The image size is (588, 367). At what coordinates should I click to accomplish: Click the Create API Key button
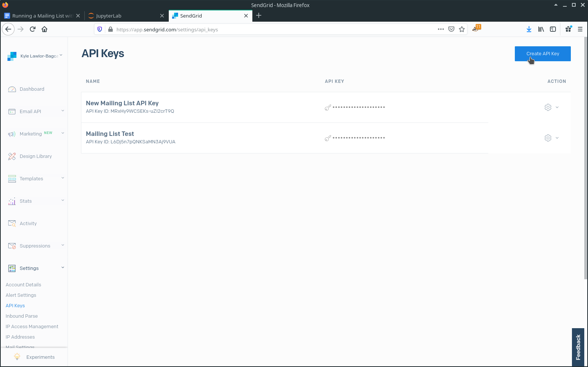point(542,54)
